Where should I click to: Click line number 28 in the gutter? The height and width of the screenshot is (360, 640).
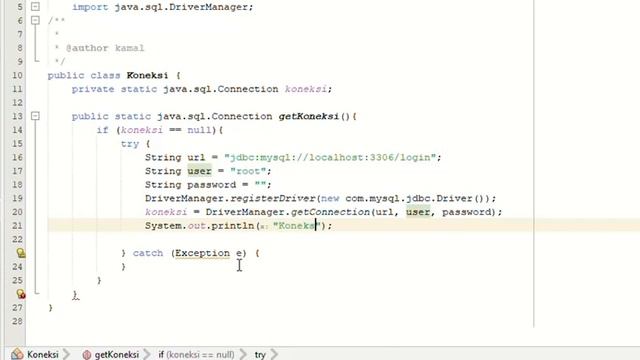tap(17, 321)
